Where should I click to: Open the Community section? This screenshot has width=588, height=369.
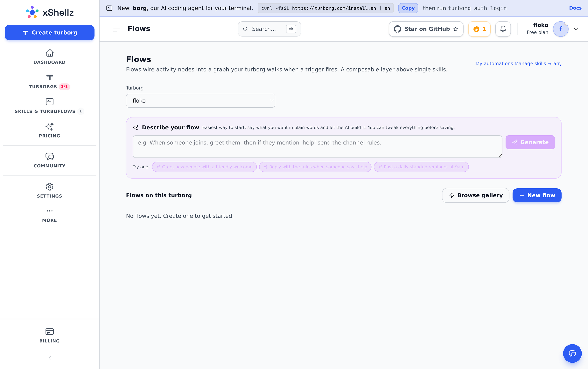(x=50, y=160)
